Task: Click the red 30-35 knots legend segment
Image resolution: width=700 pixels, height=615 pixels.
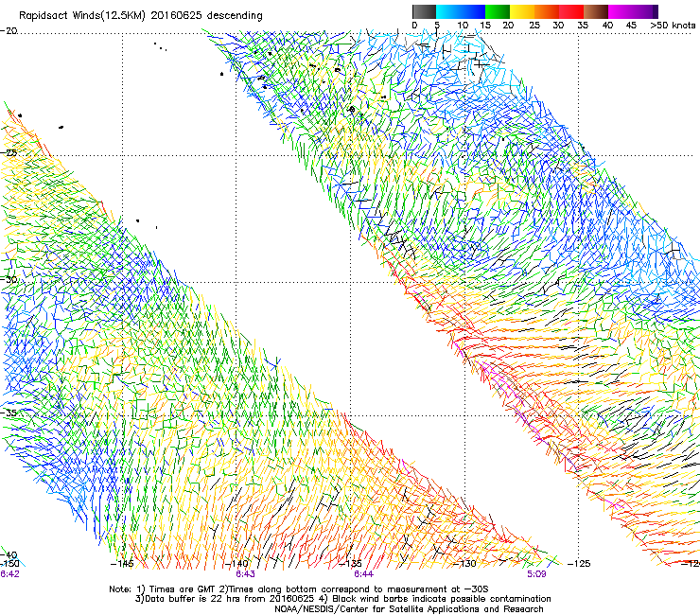Action: [571, 11]
